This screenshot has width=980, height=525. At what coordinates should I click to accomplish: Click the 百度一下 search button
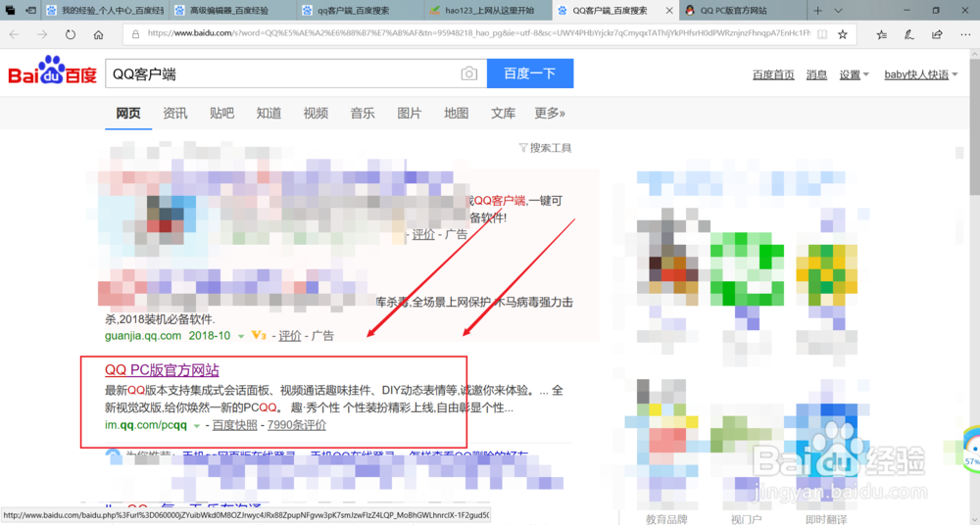530,73
